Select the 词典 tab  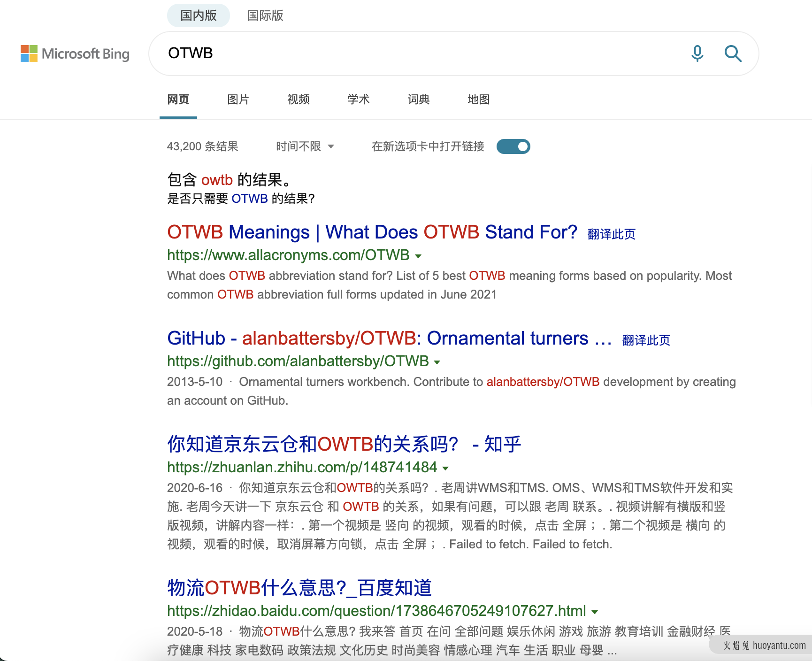pos(419,100)
